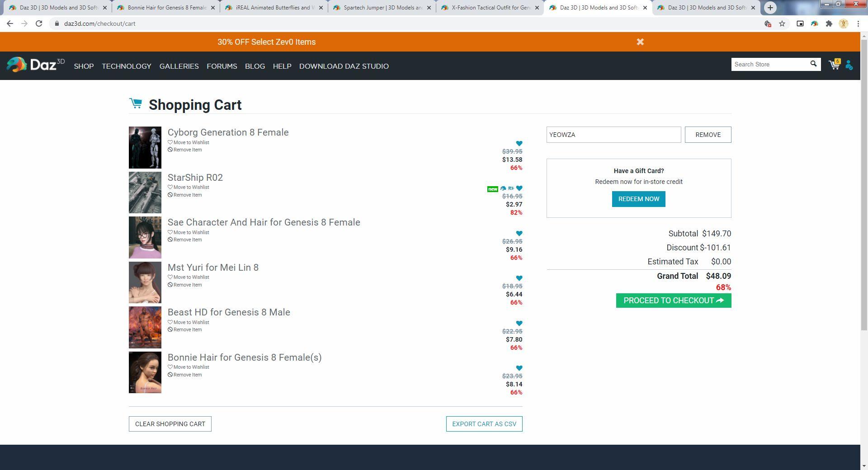The width and height of the screenshot is (868, 470).
Task: Go back in browser history
Action: [10, 23]
